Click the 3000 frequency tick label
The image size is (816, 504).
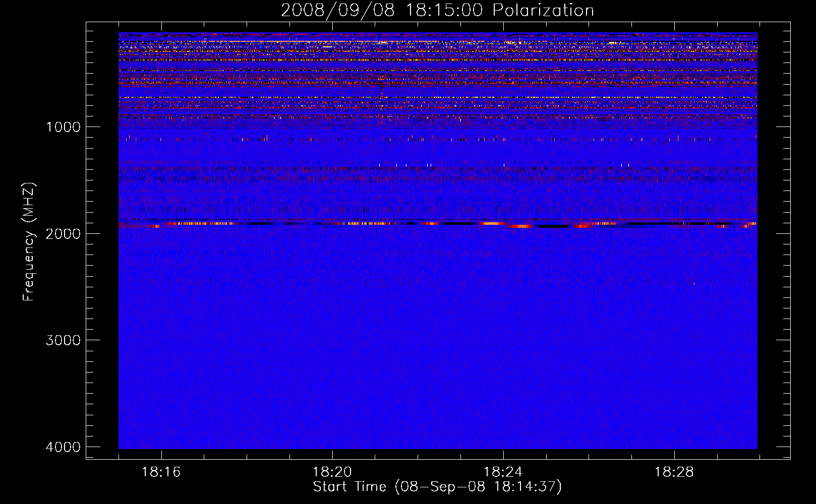[x=63, y=340]
